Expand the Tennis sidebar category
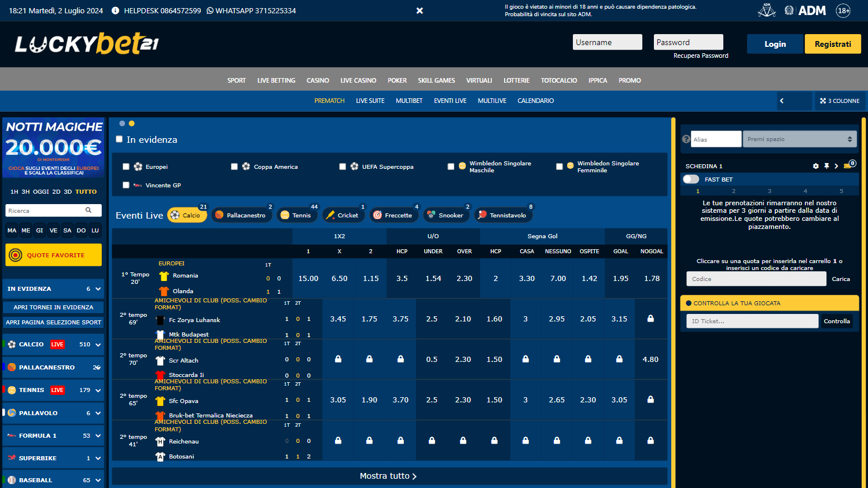 click(53, 390)
